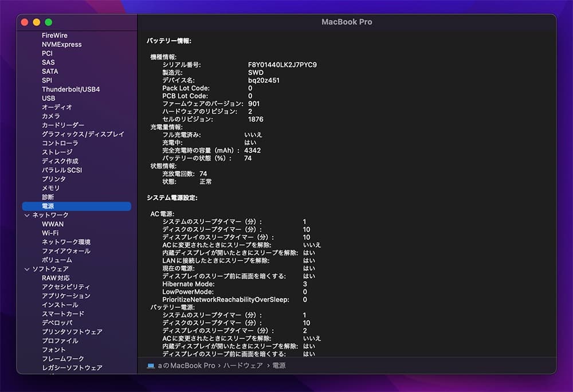Viewport: 573px width, 392px height.
Task: Select ディスク作成 in the sidebar
Action: 60,161
